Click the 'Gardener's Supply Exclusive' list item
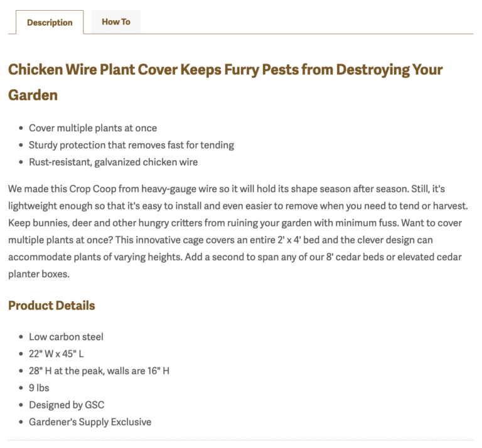 (x=90, y=422)
